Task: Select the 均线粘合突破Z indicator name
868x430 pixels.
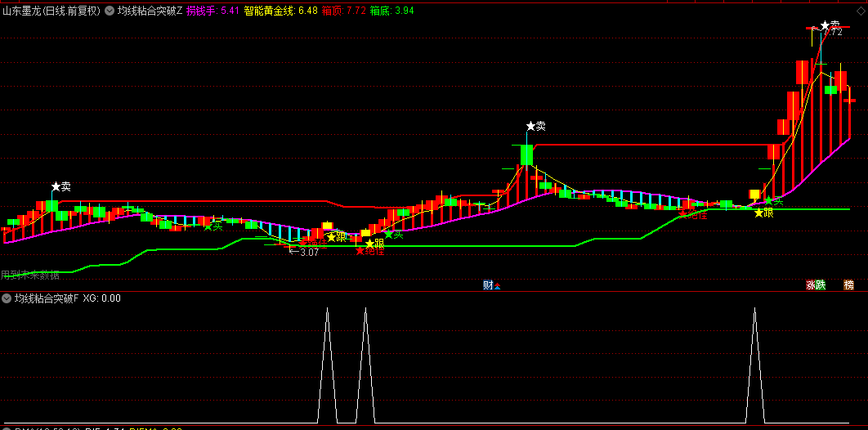Action: tap(150, 11)
